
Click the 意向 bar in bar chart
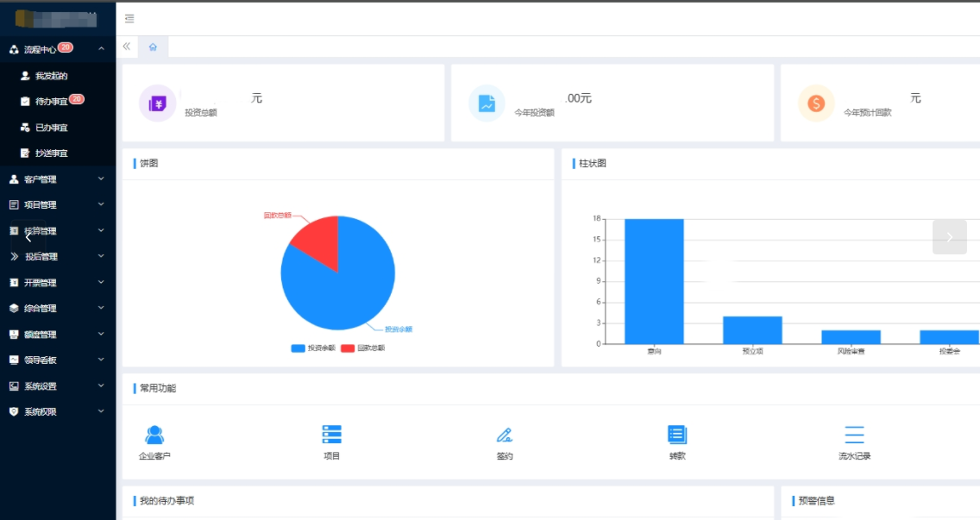point(654,281)
